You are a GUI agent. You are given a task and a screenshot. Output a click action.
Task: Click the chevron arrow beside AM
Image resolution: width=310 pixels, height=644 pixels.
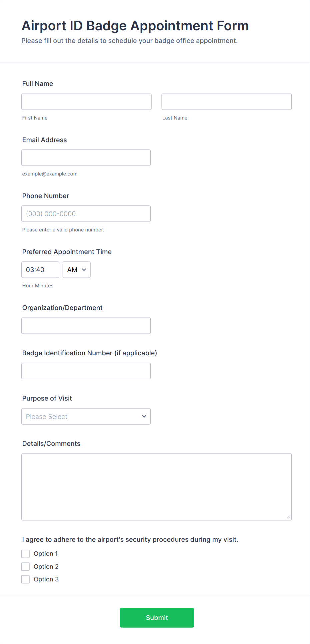point(84,270)
